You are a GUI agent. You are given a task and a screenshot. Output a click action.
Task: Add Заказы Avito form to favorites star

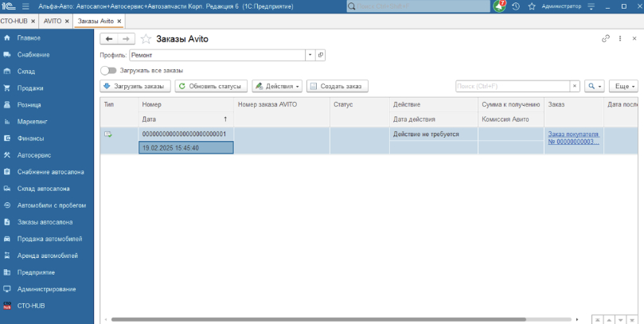click(x=146, y=39)
